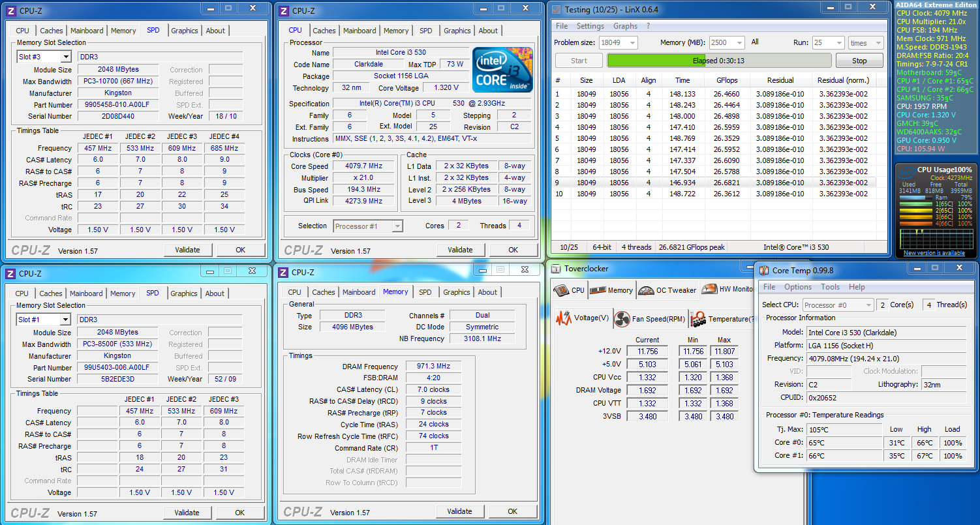The height and width of the screenshot is (525, 980).
Task: Click the Toverclocker title bar icon
Action: (556, 269)
